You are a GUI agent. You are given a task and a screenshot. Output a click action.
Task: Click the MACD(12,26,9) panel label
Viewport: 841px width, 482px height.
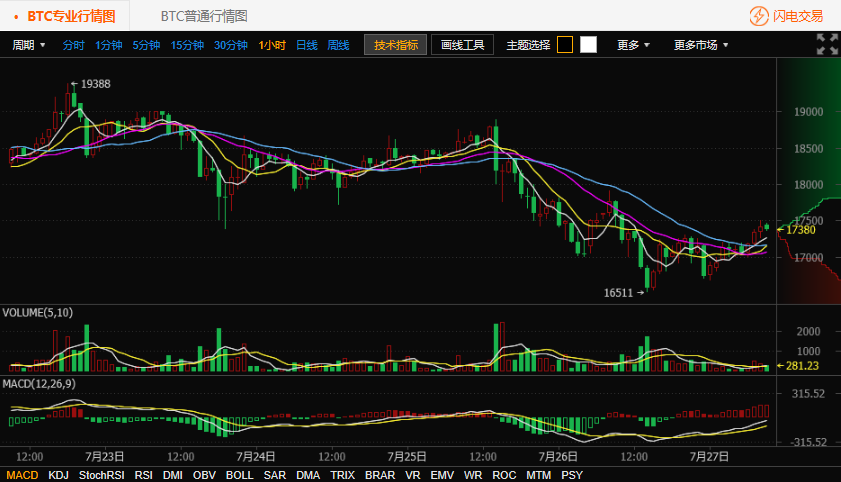[x=39, y=384]
